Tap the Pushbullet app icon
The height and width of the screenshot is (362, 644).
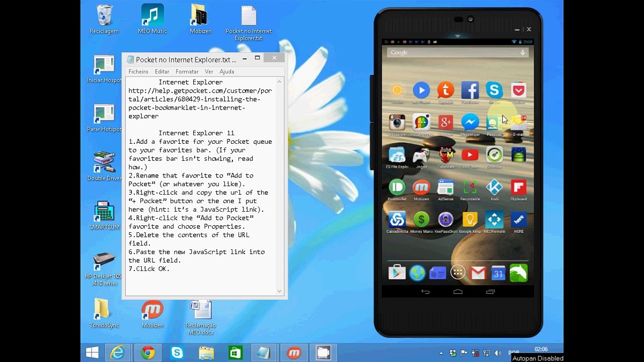point(397,187)
